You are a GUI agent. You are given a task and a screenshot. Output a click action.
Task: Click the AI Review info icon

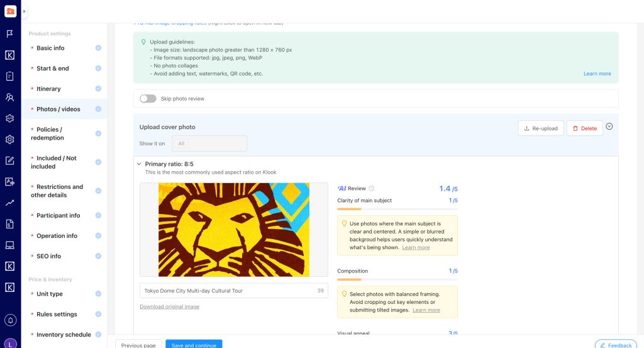(x=372, y=188)
